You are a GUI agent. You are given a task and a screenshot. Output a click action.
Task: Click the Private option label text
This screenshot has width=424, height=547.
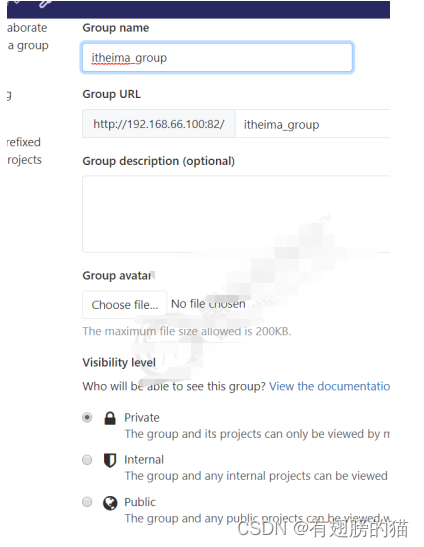[x=142, y=418]
